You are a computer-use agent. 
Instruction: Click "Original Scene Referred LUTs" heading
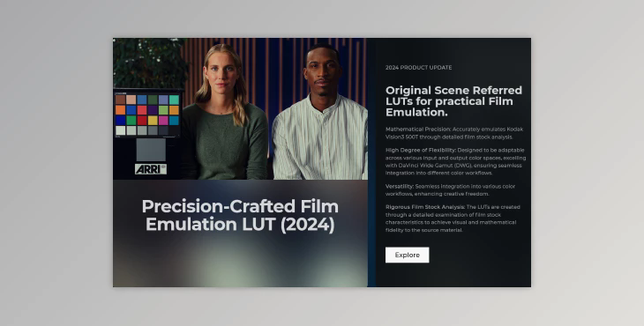click(453, 101)
